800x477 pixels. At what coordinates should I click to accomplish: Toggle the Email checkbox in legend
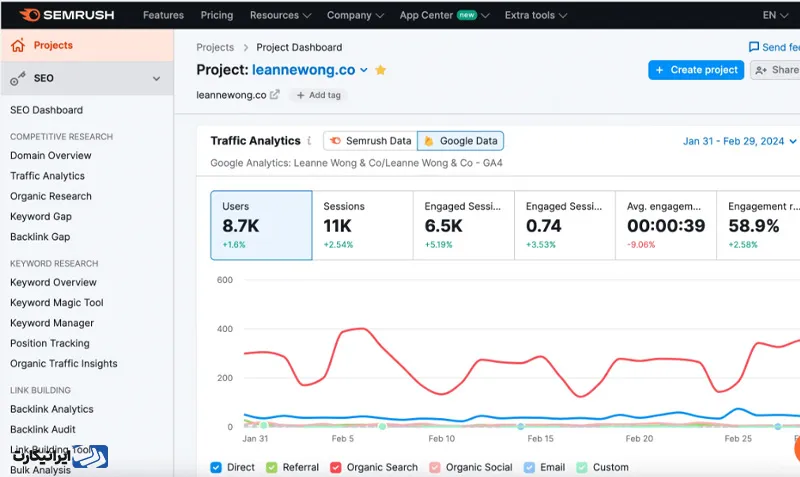click(529, 467)
